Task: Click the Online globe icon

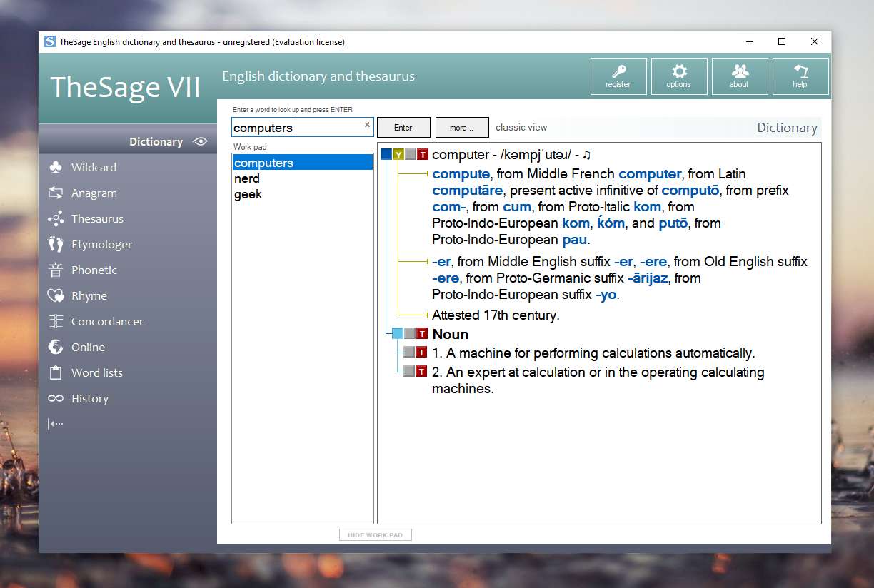Action: (x=56, y=347)
